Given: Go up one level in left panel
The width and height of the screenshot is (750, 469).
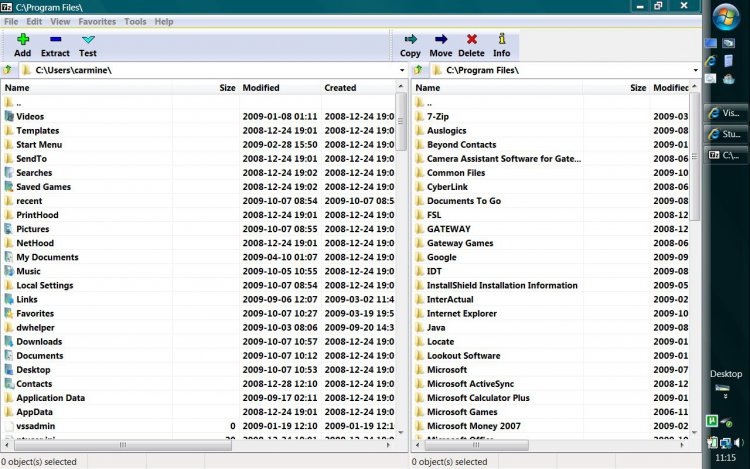Looking at the screenshot, I should click(x=8, y=70).
